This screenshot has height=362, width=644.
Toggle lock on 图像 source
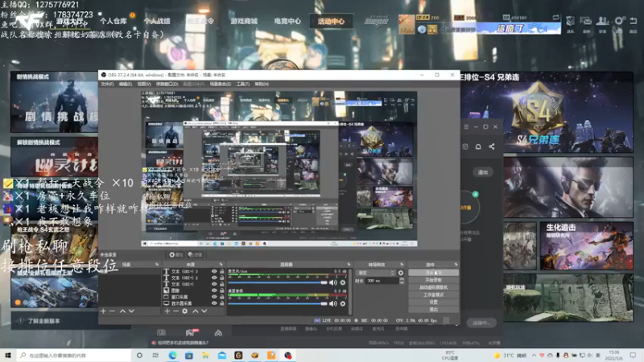222,290
